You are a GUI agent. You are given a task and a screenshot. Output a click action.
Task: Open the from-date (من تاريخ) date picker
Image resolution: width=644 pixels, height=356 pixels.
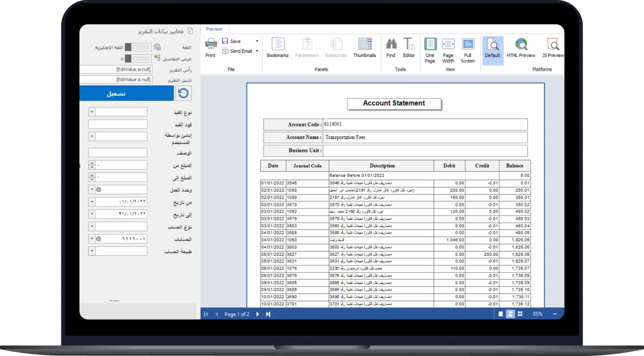click(x=92, y=202)
